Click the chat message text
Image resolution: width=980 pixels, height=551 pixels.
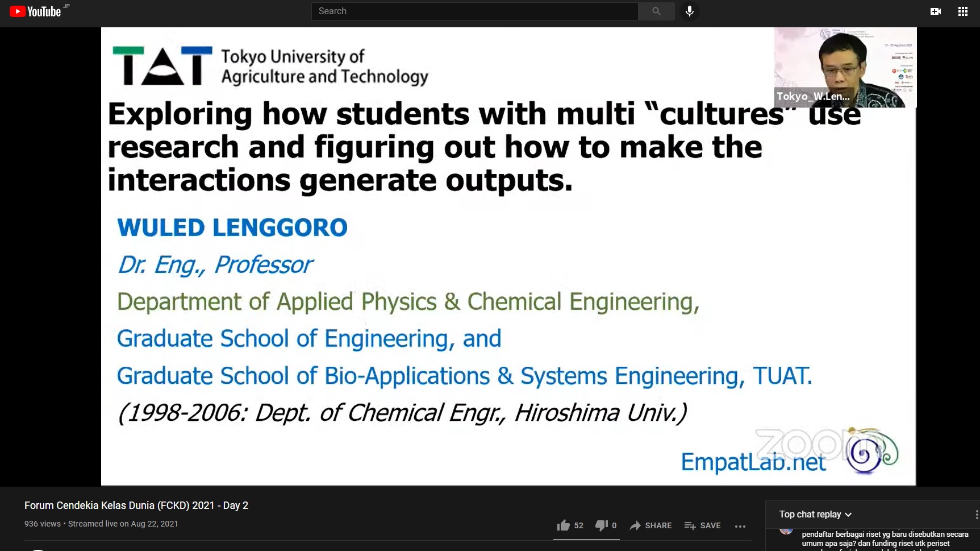pyautogui.click(x=884, y=539)
